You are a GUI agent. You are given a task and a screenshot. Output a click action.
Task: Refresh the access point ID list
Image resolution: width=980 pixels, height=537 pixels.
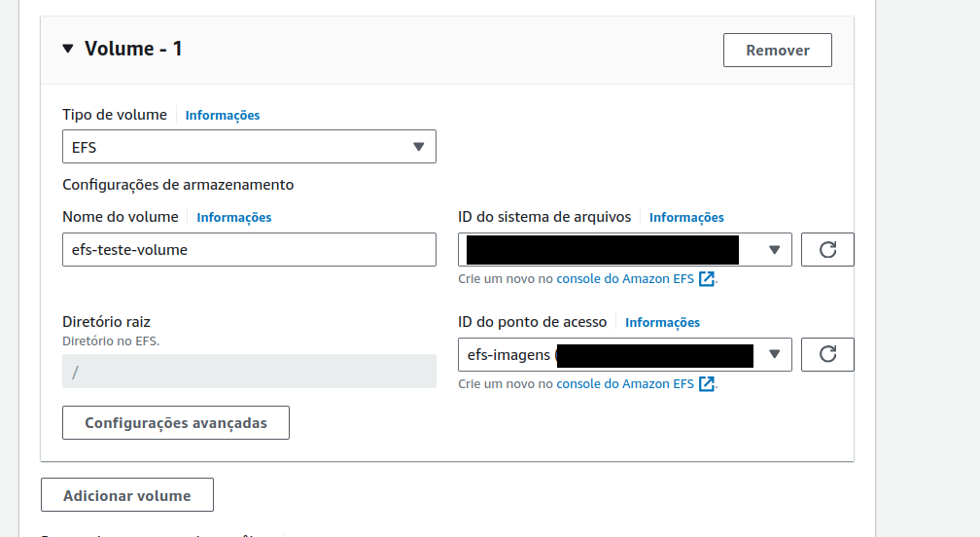(x=827, y=355)
